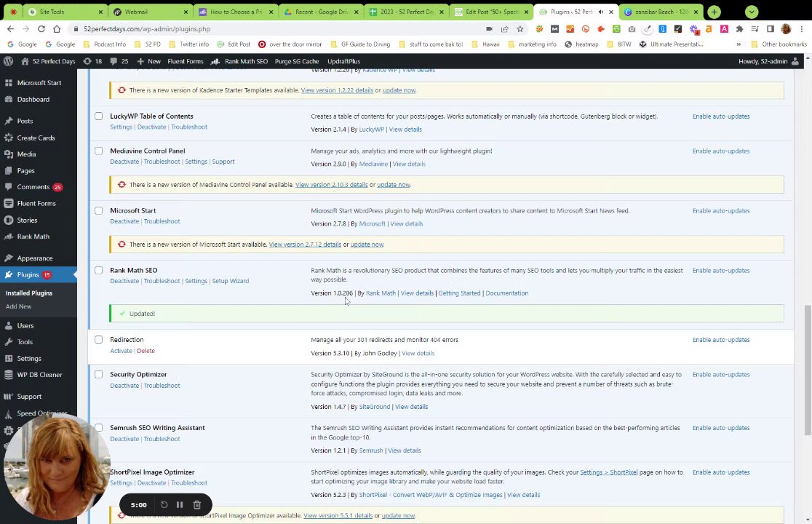Open Rank Math Documentation link
812x524 pixels.
click(x=506, y=293)
